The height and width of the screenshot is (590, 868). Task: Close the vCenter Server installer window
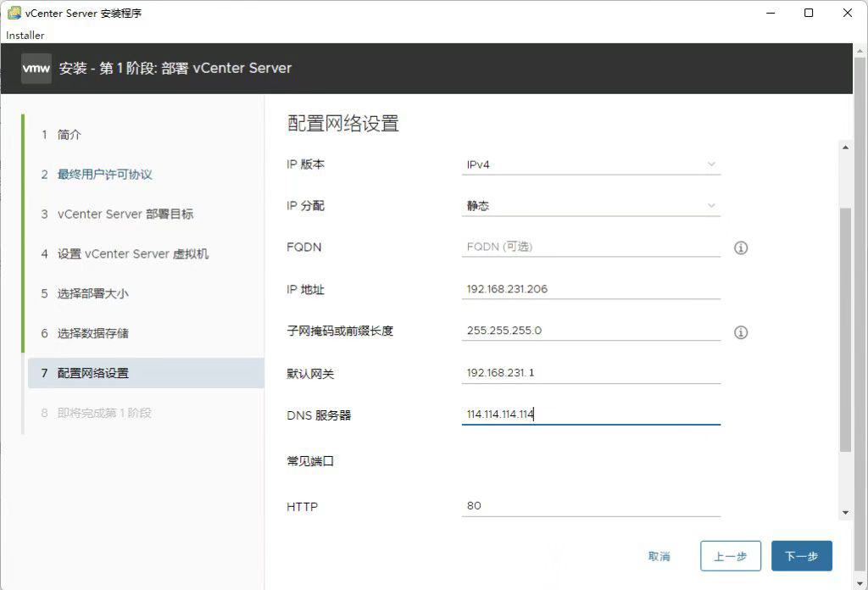848,13
